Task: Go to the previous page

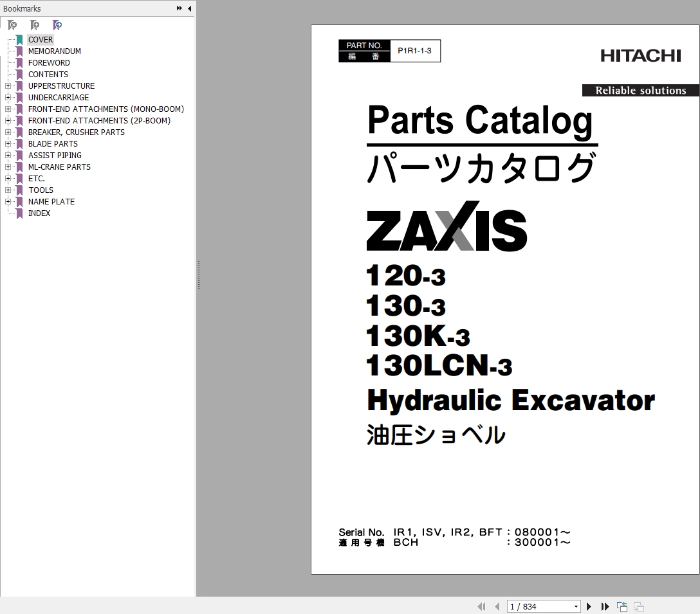Action: click(x=497, y=606)
